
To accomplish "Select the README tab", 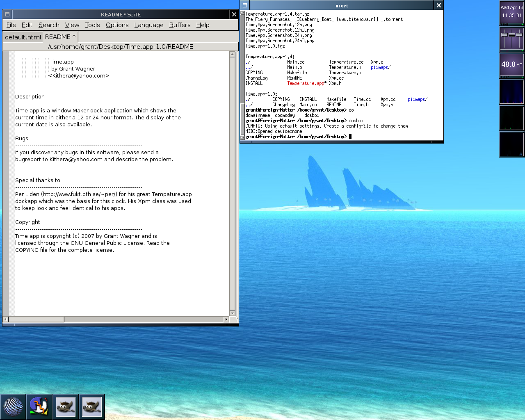I will (x=60, y=37).
